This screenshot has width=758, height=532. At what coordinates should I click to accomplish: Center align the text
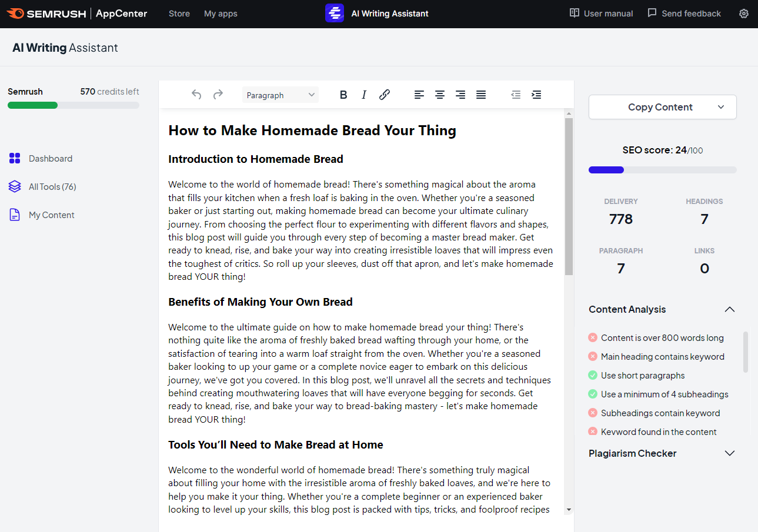click(440, 95)
